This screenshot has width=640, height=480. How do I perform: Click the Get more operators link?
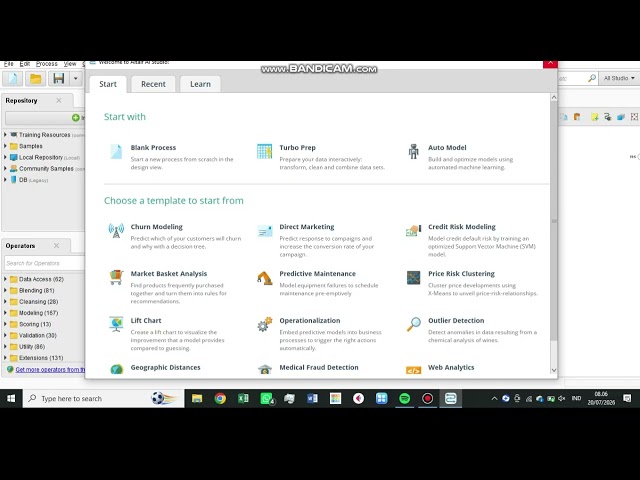(x=50, y=369)
